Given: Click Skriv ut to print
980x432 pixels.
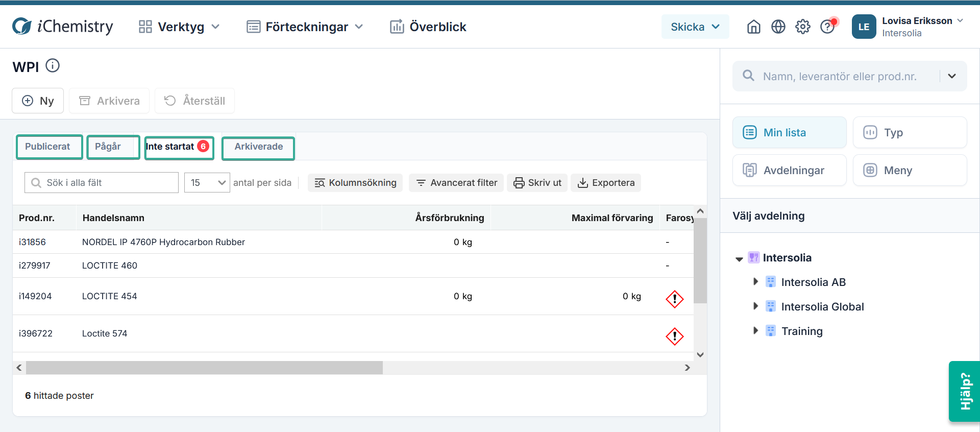Looking at the screenshot, I should 537,183.
